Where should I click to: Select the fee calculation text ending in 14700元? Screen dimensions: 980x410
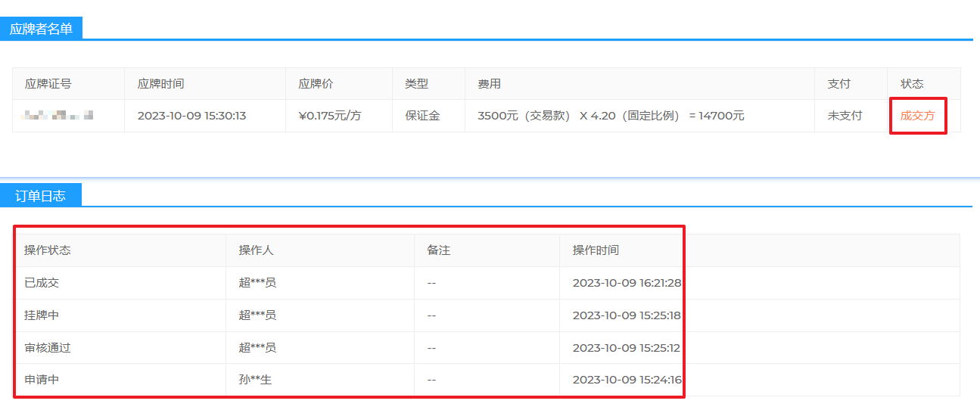611,116
